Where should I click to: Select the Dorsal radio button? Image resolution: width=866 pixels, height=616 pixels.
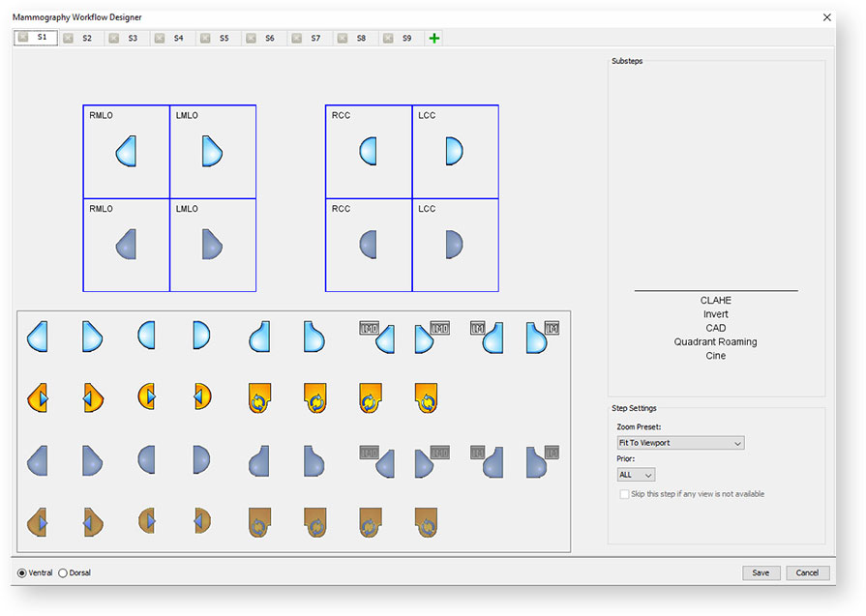click(x=64, y=572)
